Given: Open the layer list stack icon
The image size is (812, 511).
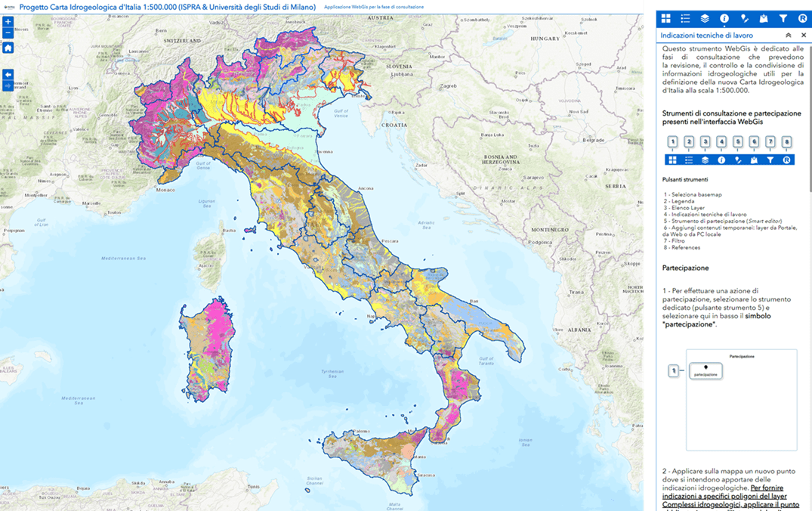Looking at the screenshot, I should tap(705, 18).
